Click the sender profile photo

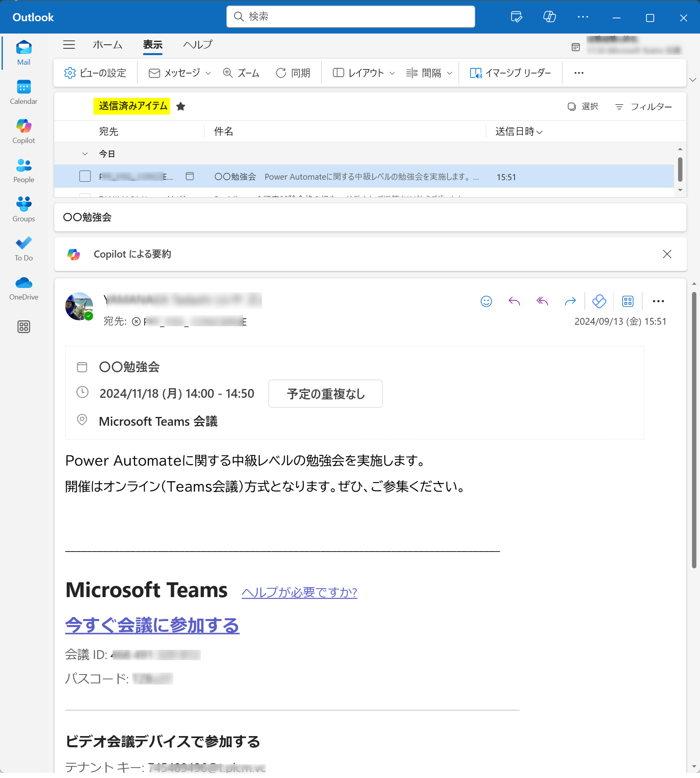click(x=79, y=307)
